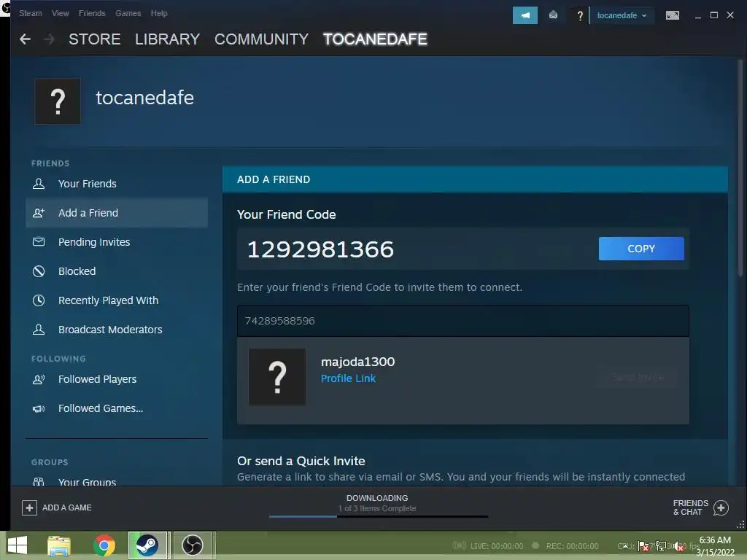Image resolution: width=747 pixels, height=560 pixels.
Task: Click the Blocked circle-slash icon
Action: tap(39, 271)
